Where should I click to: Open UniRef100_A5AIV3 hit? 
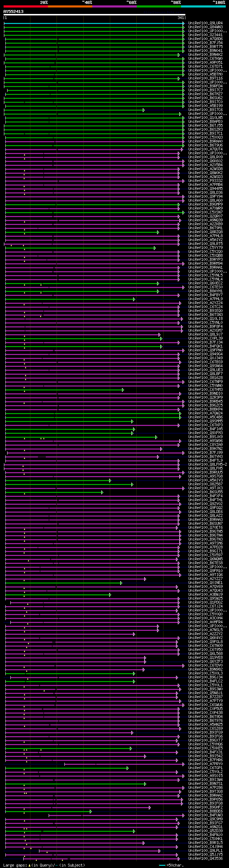click(x=205, y=480)
